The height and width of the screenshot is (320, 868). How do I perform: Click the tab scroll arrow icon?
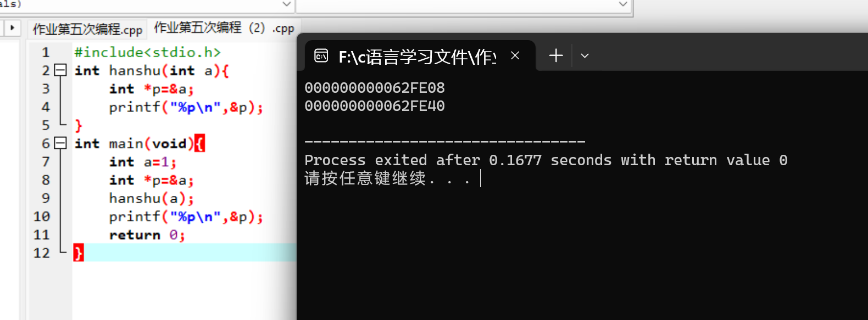tap(12, 27)
